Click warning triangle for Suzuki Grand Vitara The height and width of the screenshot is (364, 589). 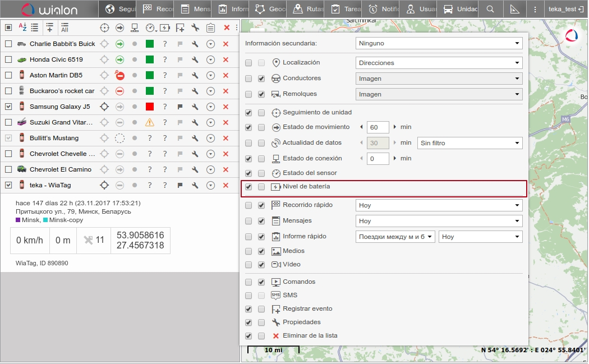(149, 122)
